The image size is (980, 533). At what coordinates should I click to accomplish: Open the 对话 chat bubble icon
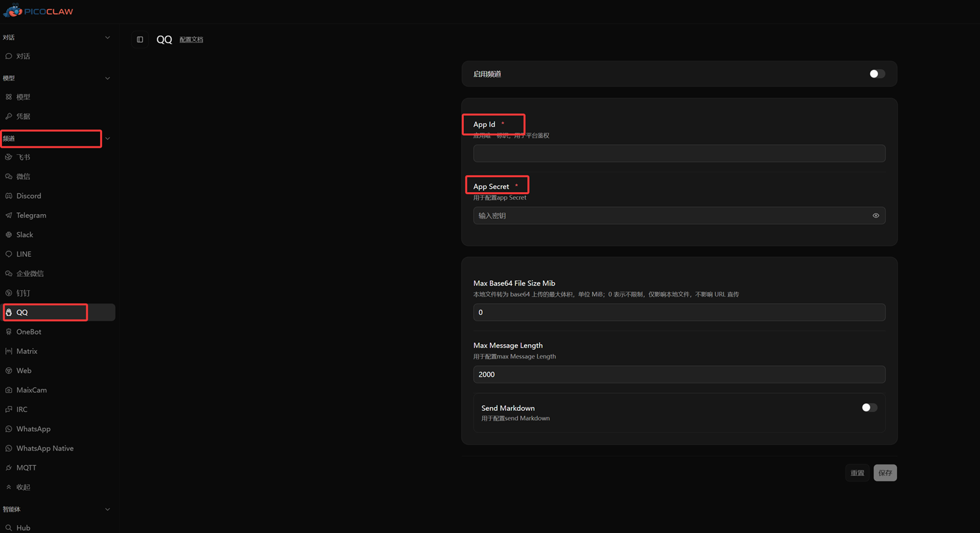[x=8, y=56]
